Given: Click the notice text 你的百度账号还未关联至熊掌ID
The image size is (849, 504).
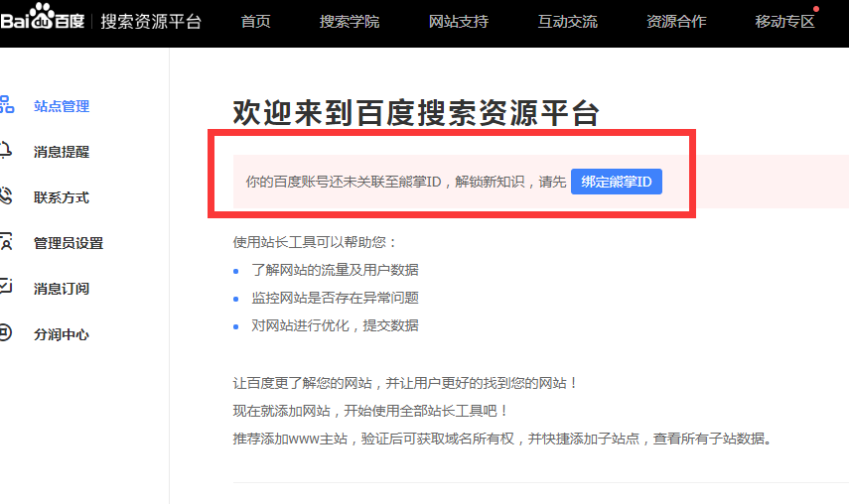Looking at the screenshot, I should [344, 182].
